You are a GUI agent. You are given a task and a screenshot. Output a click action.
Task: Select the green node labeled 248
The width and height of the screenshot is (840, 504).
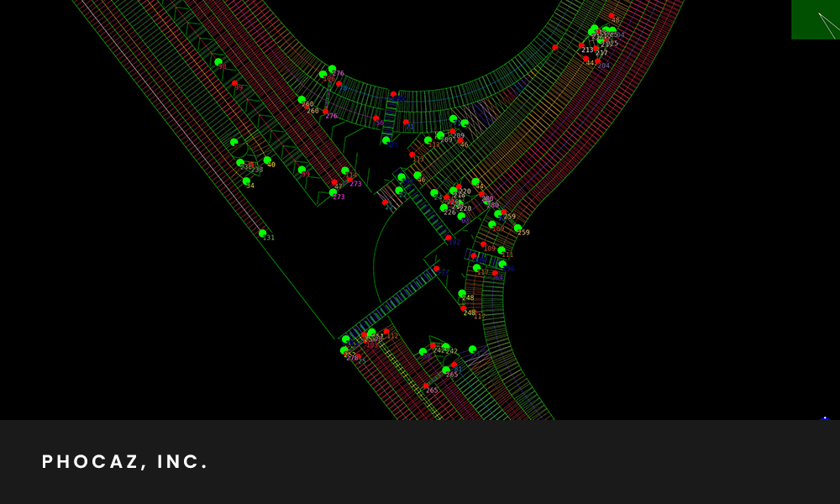(462, 293)
